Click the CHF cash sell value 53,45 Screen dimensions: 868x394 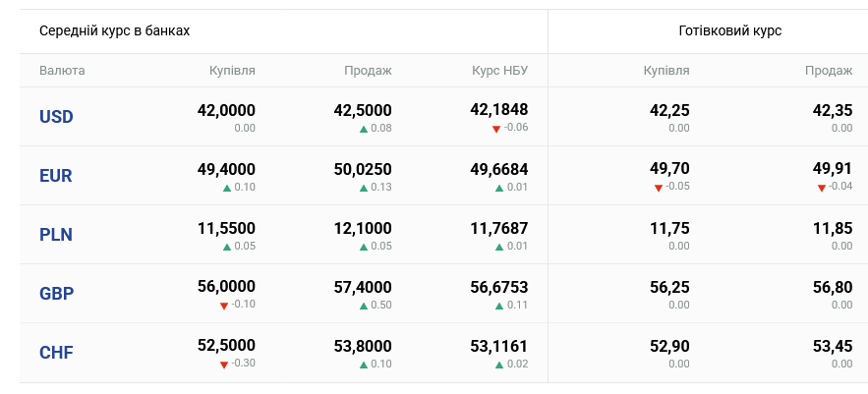(x=833, y=347)
